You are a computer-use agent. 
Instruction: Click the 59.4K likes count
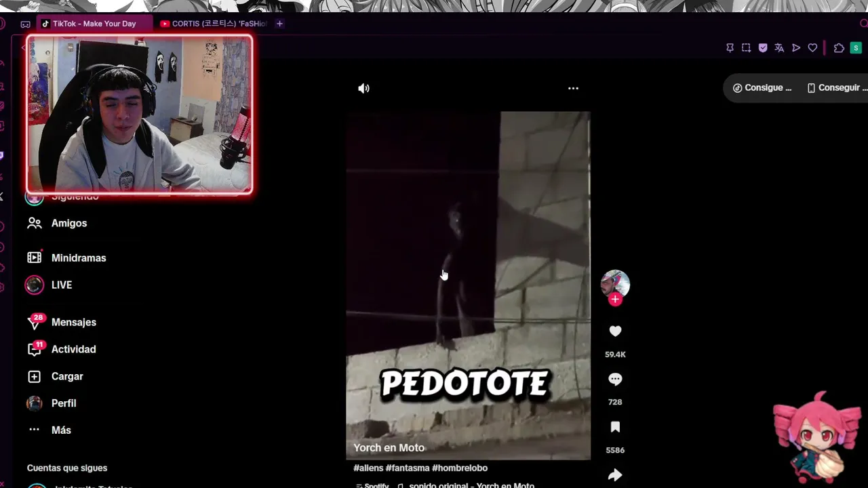[615, 354]
